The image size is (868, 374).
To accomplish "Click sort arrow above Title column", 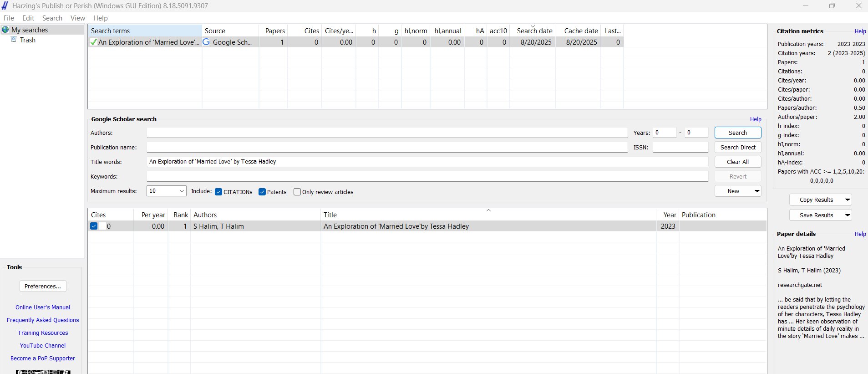I will [x=488, y=210].
